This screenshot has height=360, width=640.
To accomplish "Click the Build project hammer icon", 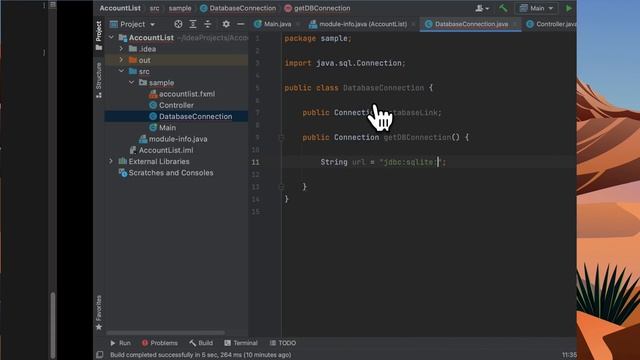I will click(503, 8).
